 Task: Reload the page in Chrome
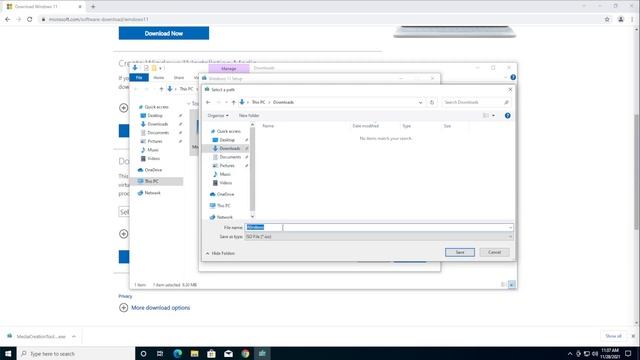point(29,19)
